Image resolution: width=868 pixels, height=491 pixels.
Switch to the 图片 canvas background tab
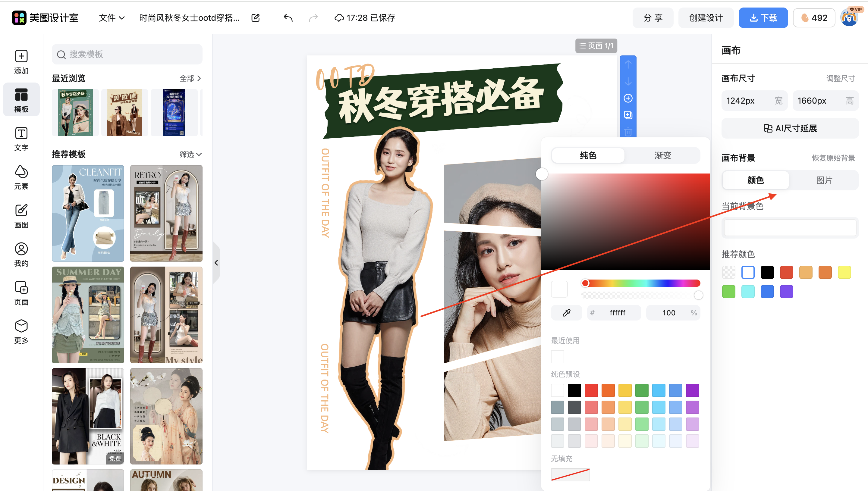825,180
